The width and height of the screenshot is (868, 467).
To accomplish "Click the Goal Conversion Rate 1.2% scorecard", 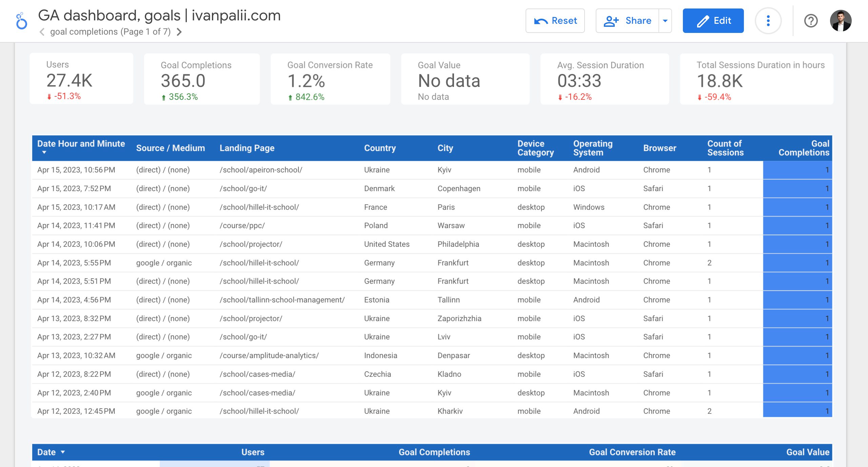I will pyautogui.click(x=330, y=78).
